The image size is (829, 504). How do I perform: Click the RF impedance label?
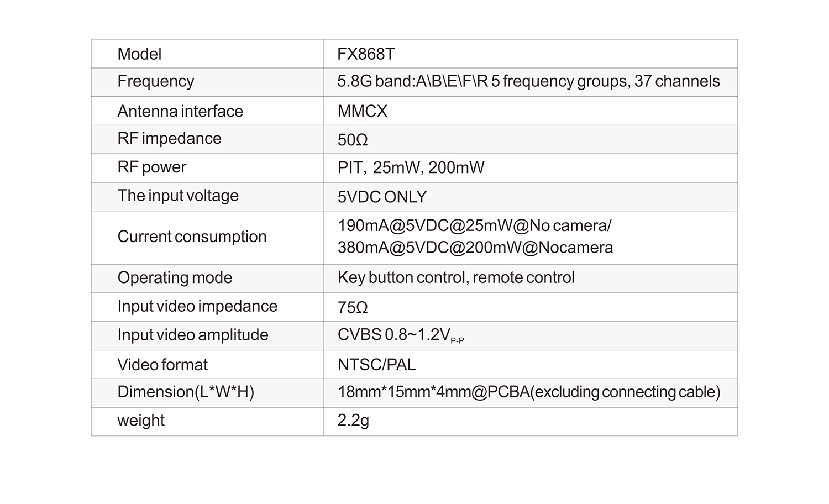(169, 139)
